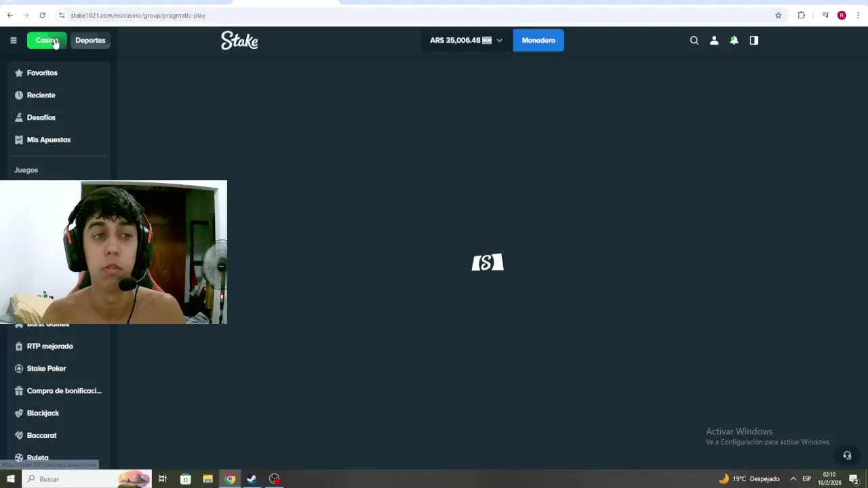The image size is (868, 488).
Task: Open Task View on the taskbar
Action: tap(163, 479)
